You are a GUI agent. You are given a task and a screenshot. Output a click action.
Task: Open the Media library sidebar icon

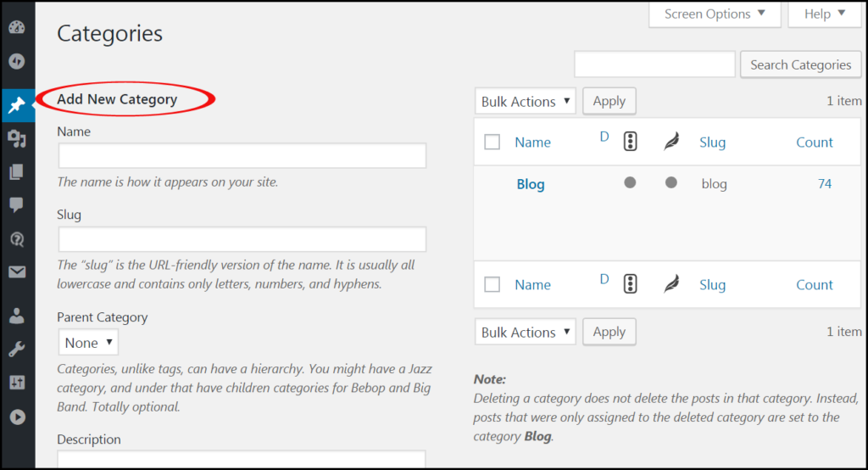pos(16,138)
